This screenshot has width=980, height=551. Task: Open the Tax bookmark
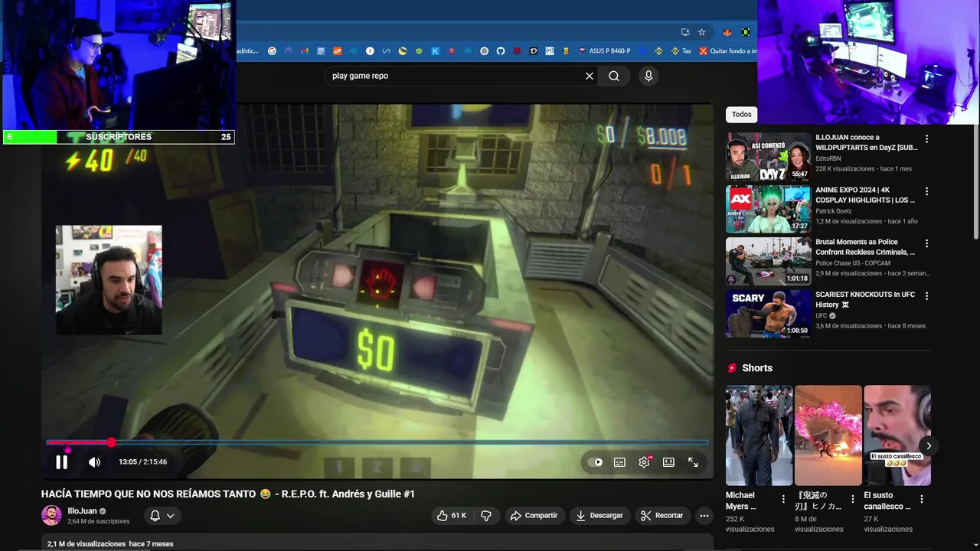(681, 51)
